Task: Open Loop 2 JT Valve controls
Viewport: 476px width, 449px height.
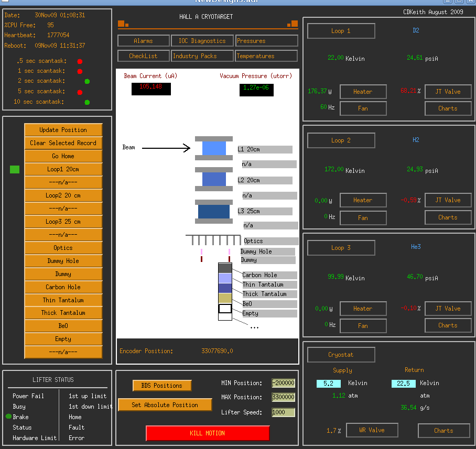Action: coord(448,200)
